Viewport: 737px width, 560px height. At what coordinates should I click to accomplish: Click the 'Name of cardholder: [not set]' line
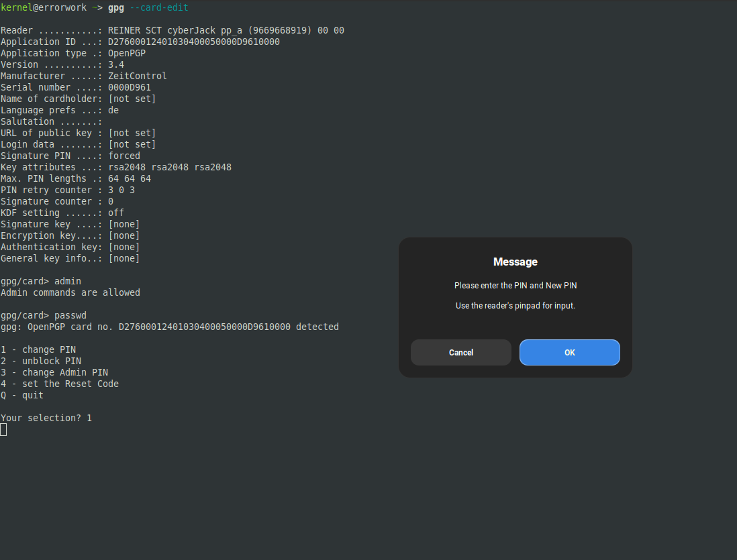point(78,99)
